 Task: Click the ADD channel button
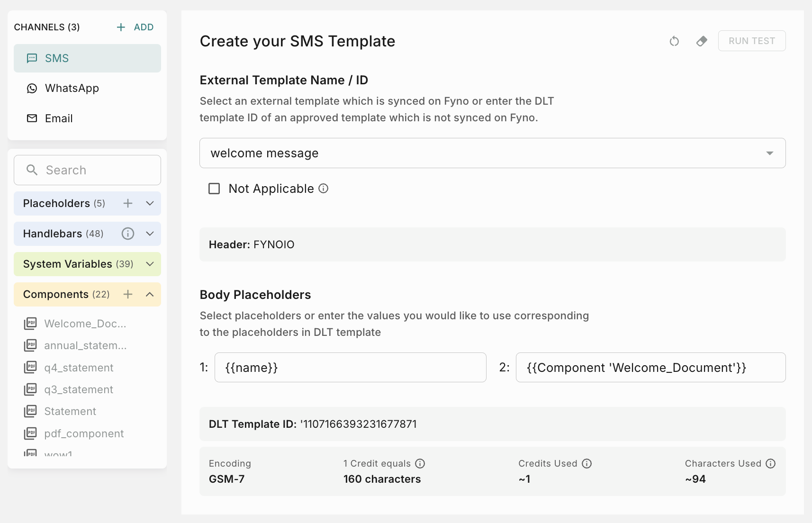click(x=135, y=27)
